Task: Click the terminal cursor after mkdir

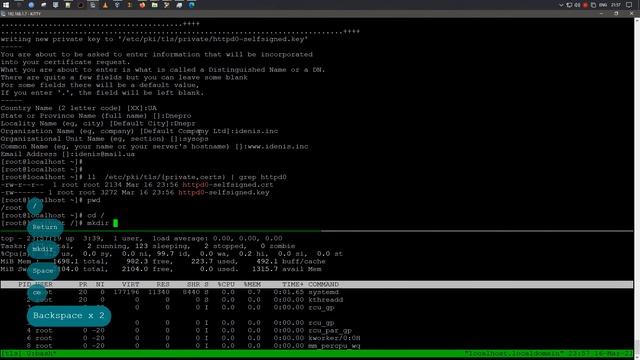Action: point(116,223)
